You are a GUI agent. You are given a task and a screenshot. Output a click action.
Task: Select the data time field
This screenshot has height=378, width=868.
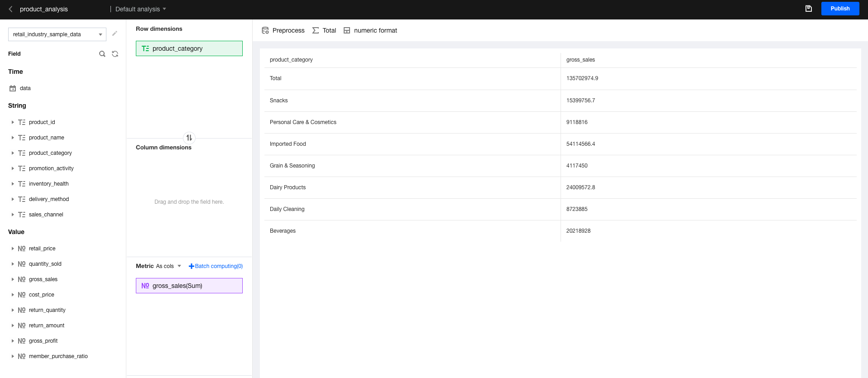[x=25, y=88]
